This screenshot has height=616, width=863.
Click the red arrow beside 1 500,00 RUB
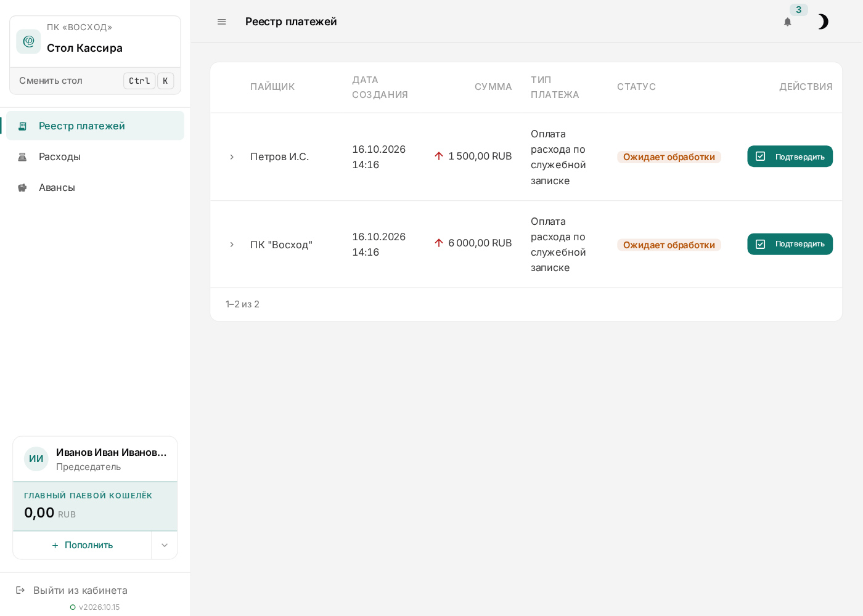tap(439, 156)
